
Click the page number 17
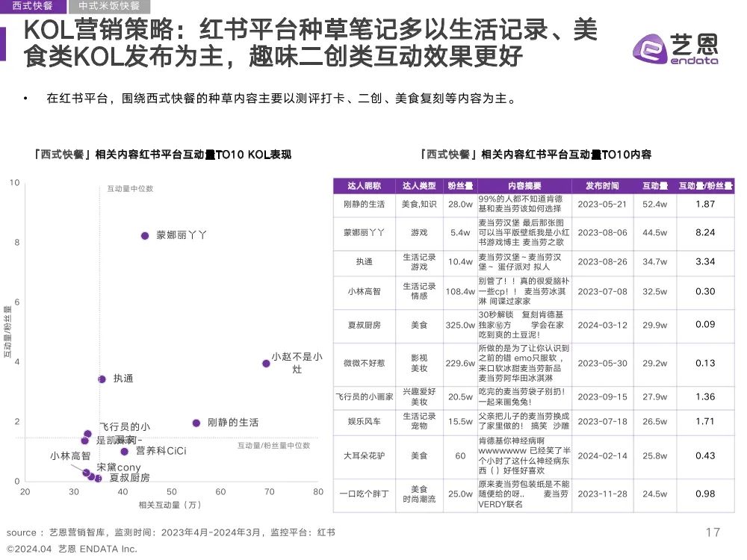coord(713,532)
